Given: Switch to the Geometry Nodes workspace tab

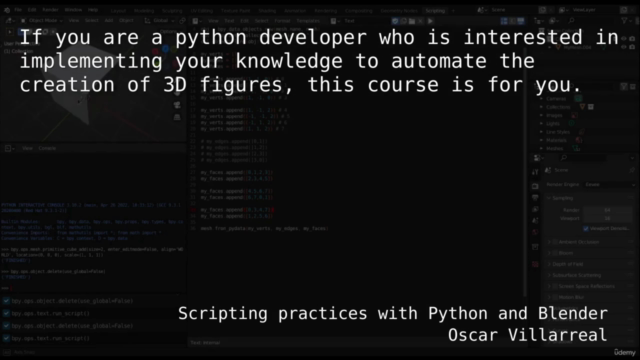Looking at the screenshot, I should click(399, 11).
